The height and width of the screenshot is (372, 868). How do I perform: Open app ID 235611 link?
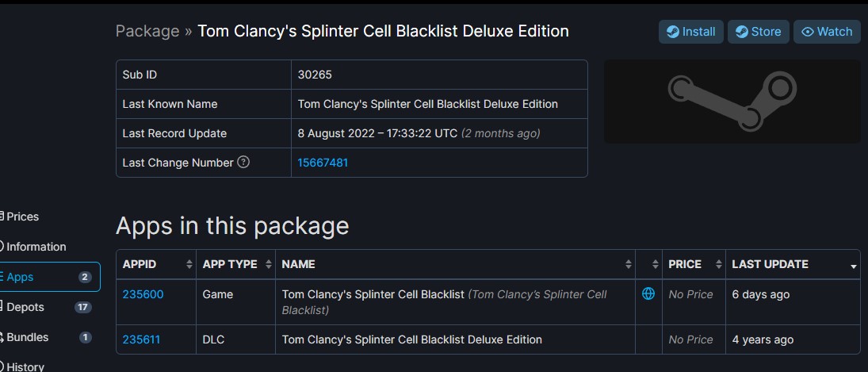[x=141, y=339]
